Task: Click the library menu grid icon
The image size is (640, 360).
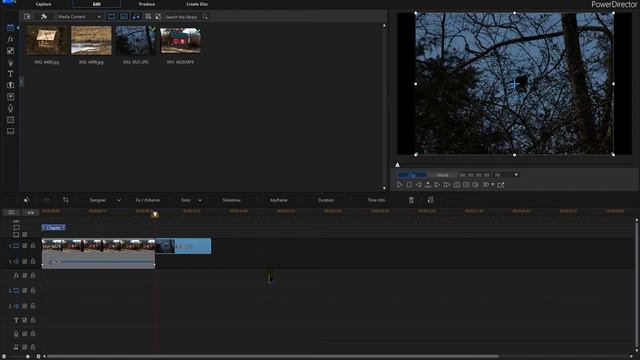Action: point(148,17)
